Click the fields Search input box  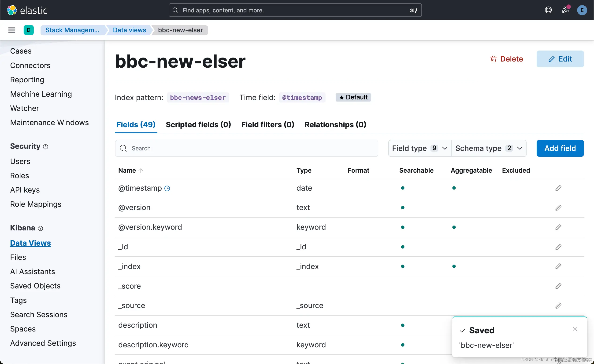click(x=246, y=148)
